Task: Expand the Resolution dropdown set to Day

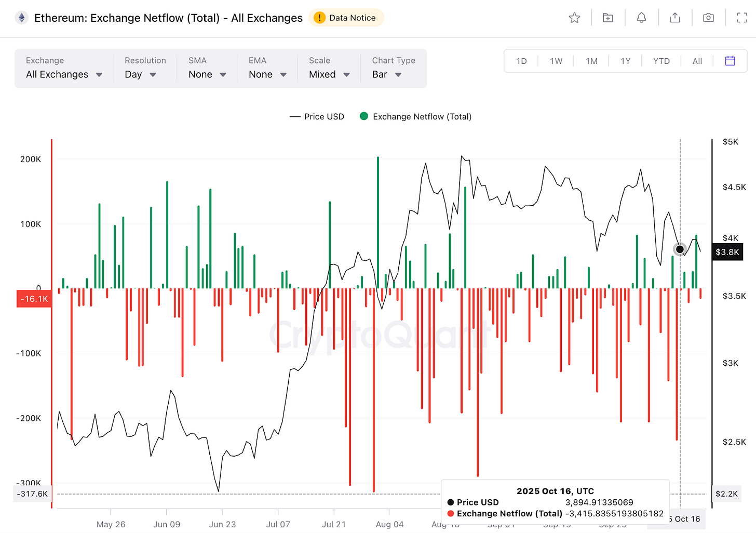Action: (140, 74)
